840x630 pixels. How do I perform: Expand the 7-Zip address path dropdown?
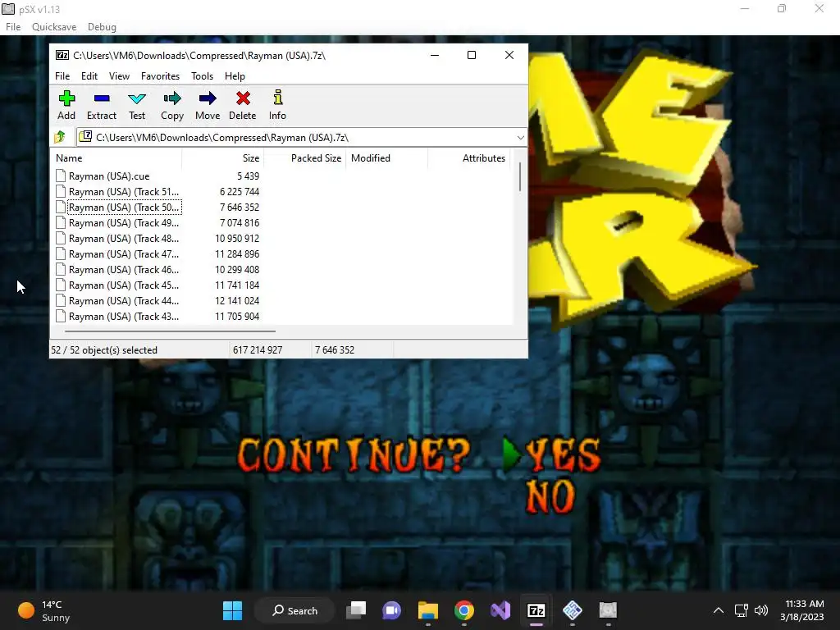coord(520,138)
